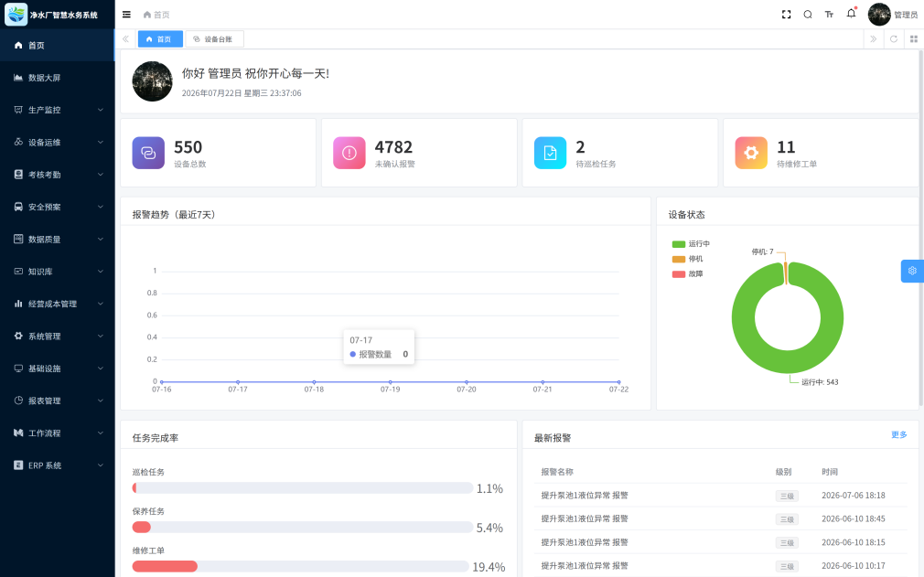Expand the 工作流程 menu
Screen dimensions: 924x577
[x=57, y=433]
